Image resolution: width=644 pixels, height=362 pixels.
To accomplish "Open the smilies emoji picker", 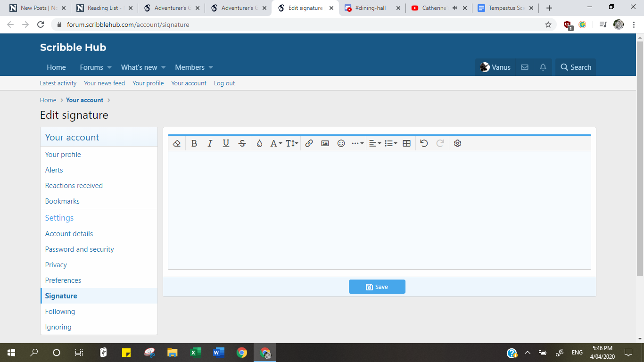I will [x=341, y=143].
